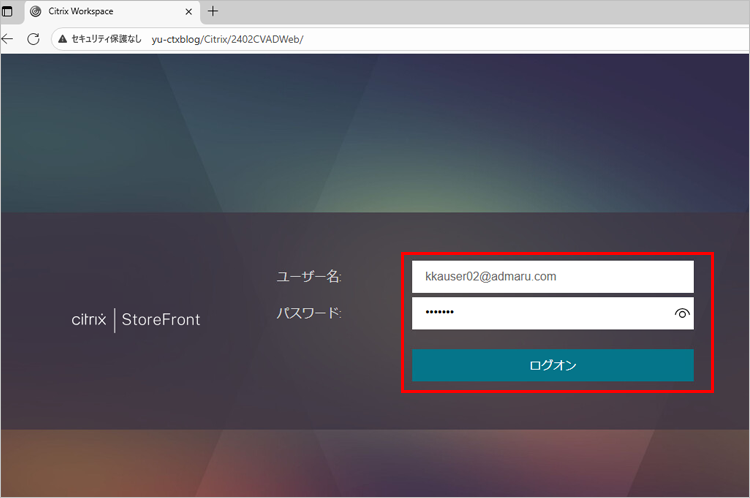Refresh the current page

point(33,39)
